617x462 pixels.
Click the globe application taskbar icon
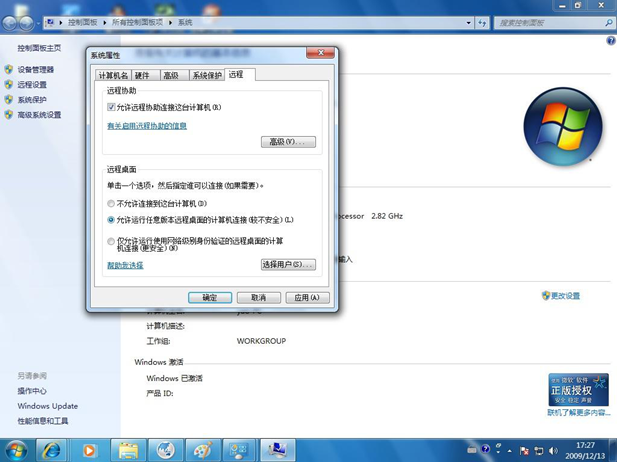pos(166,450)
